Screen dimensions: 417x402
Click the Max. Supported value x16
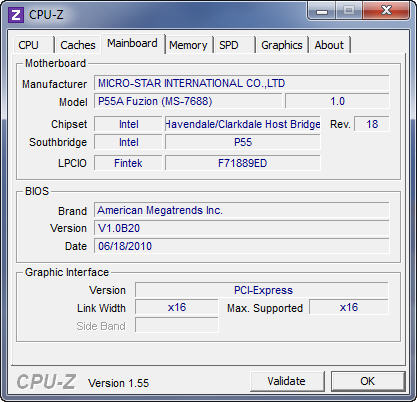[349, 307]
